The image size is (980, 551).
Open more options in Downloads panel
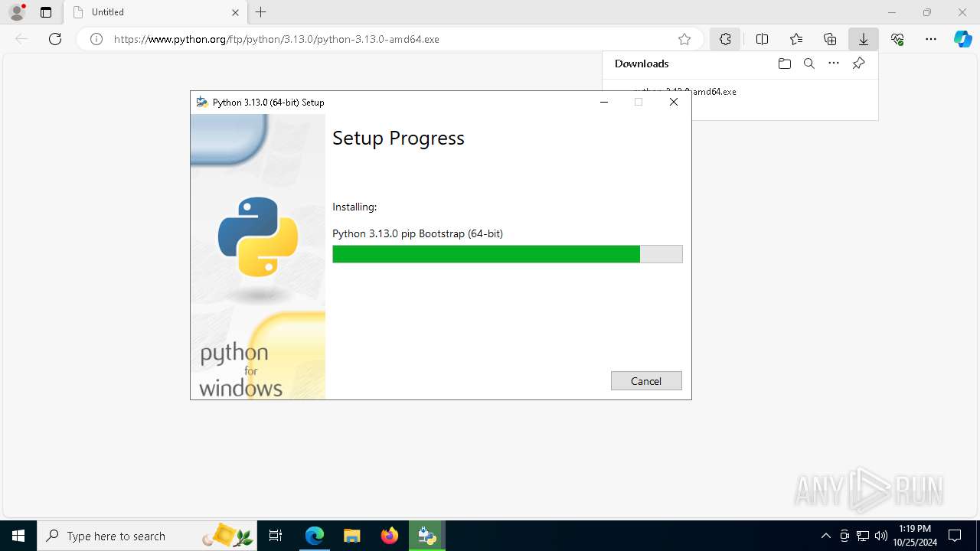click(834, 64)
